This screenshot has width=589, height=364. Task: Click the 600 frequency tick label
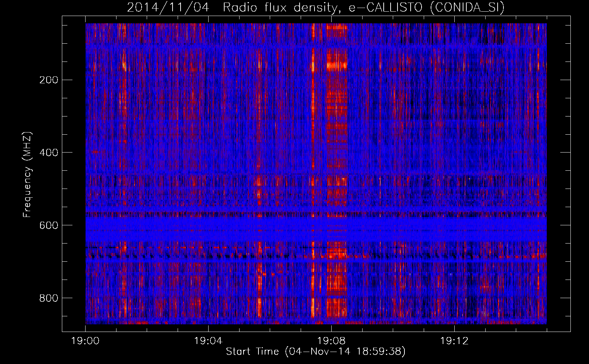[x=49, y=225]
